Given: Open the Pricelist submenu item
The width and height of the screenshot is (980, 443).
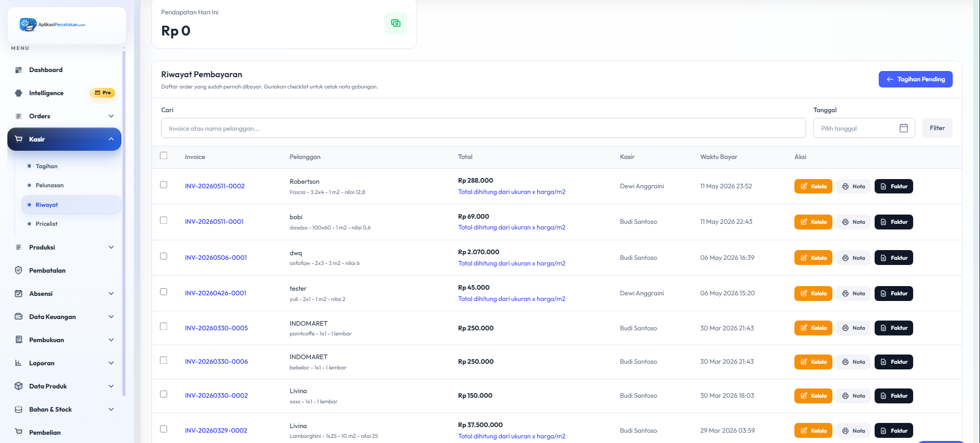Looking at the screenshot, I should [x=71, y=224].
